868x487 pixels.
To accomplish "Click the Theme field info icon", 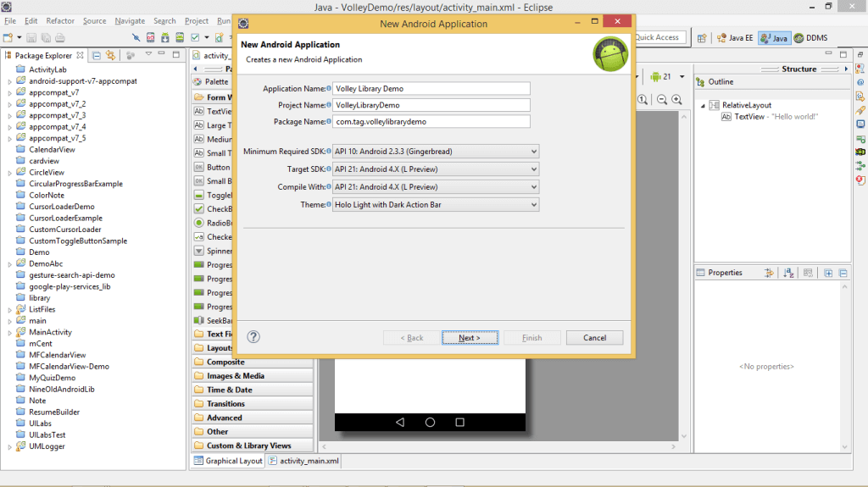I will 329,204.
